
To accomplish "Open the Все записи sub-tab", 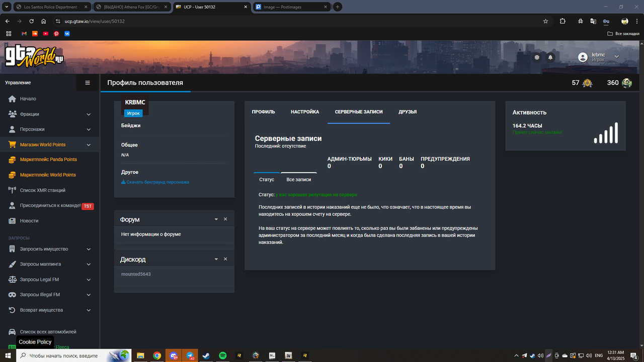I will click(299, 179).
